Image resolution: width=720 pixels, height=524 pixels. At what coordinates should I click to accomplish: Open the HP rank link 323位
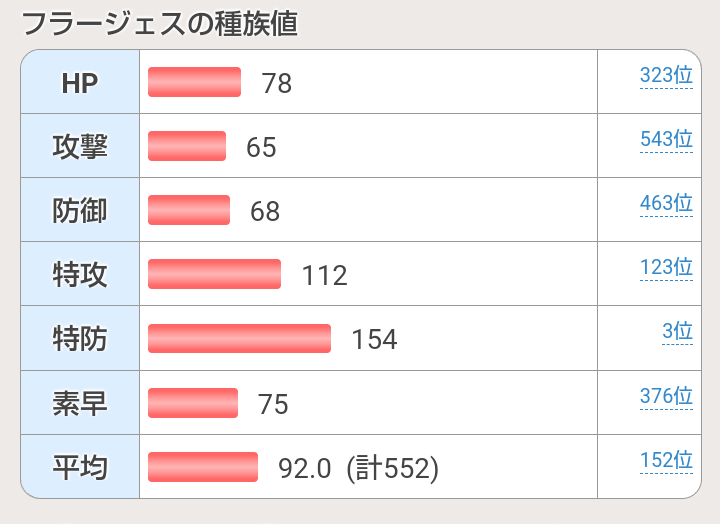[x=666, y=76]
